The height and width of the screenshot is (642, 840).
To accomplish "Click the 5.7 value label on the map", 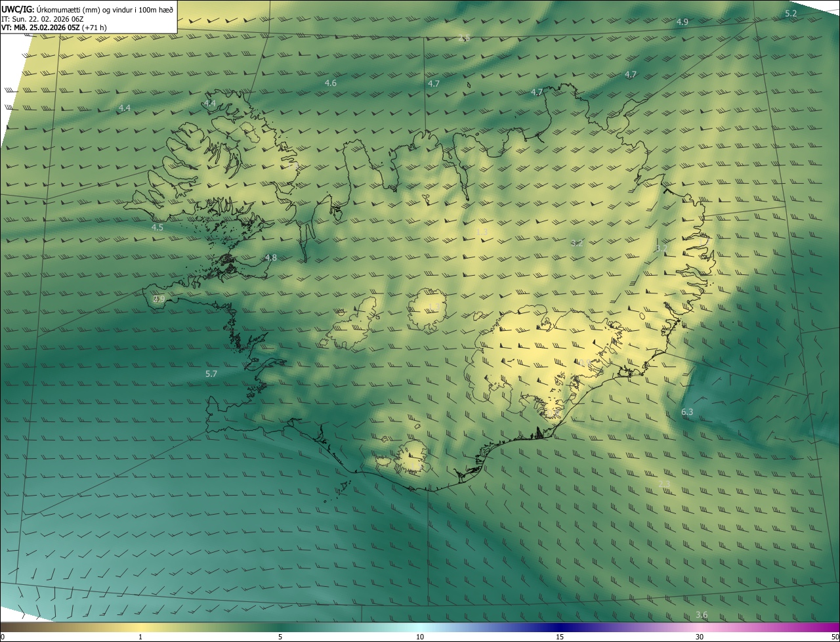I will [x=211, y=374].
